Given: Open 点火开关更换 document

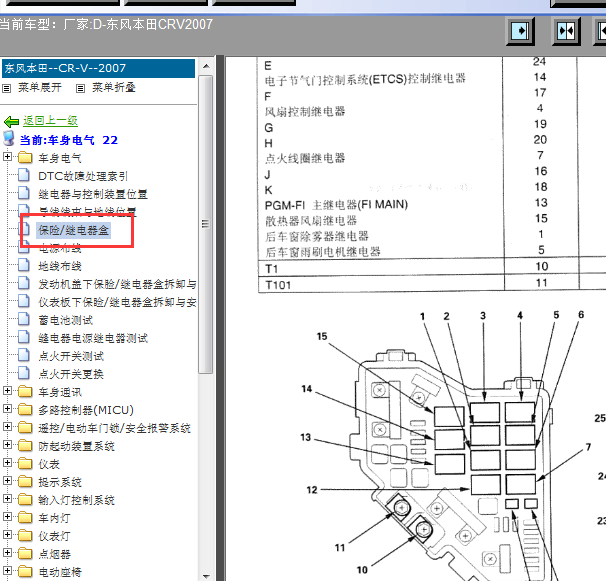Looking at the screenshot, I should tap(71, 374).
